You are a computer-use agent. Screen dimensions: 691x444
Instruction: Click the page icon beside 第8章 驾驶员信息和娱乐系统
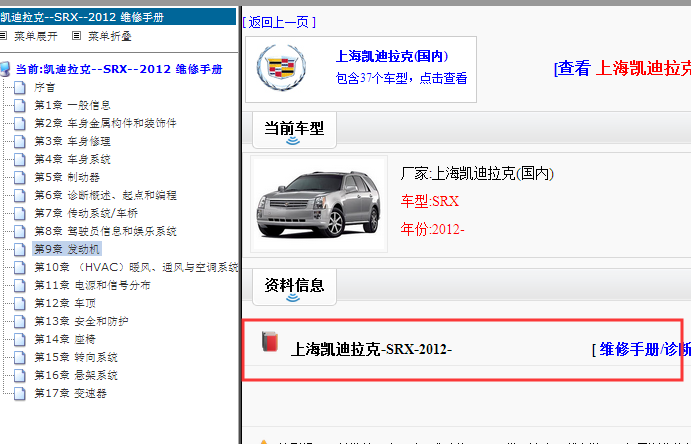click(x=20, y=232)
